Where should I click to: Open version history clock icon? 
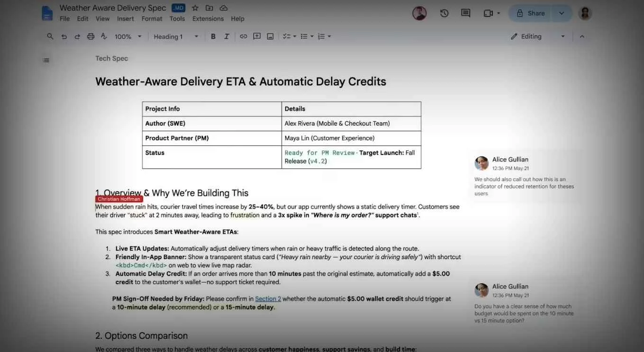(444, 13)
